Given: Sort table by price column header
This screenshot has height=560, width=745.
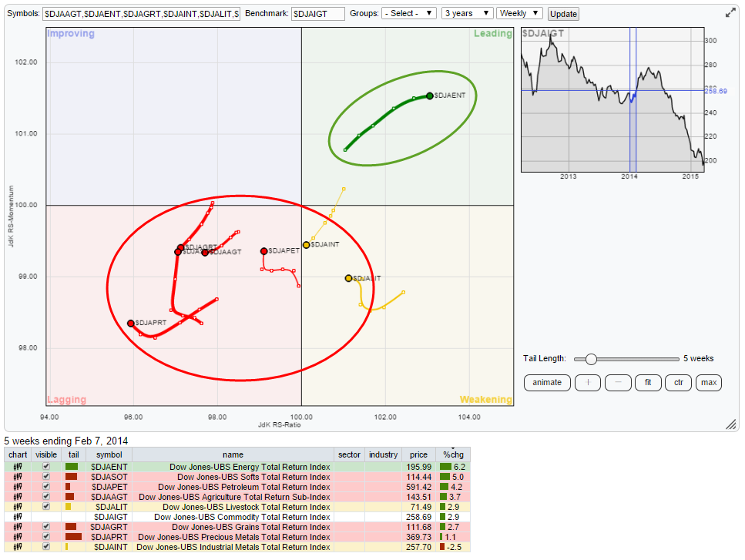Looking at the screenshot, I should coord(418,454).
